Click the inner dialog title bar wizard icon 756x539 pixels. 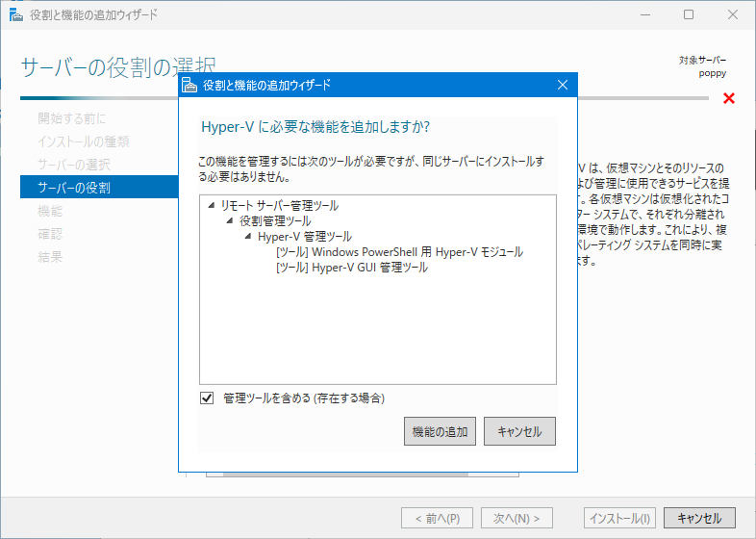189,85
